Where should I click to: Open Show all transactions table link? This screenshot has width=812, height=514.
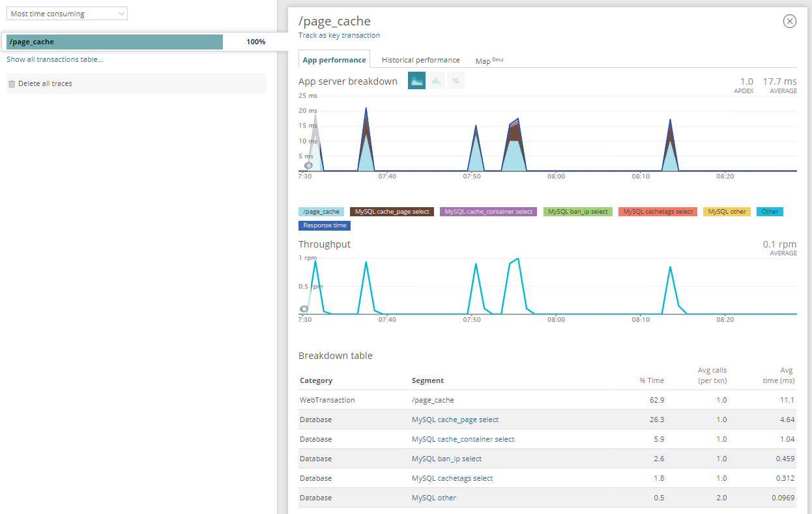point(55,59)
